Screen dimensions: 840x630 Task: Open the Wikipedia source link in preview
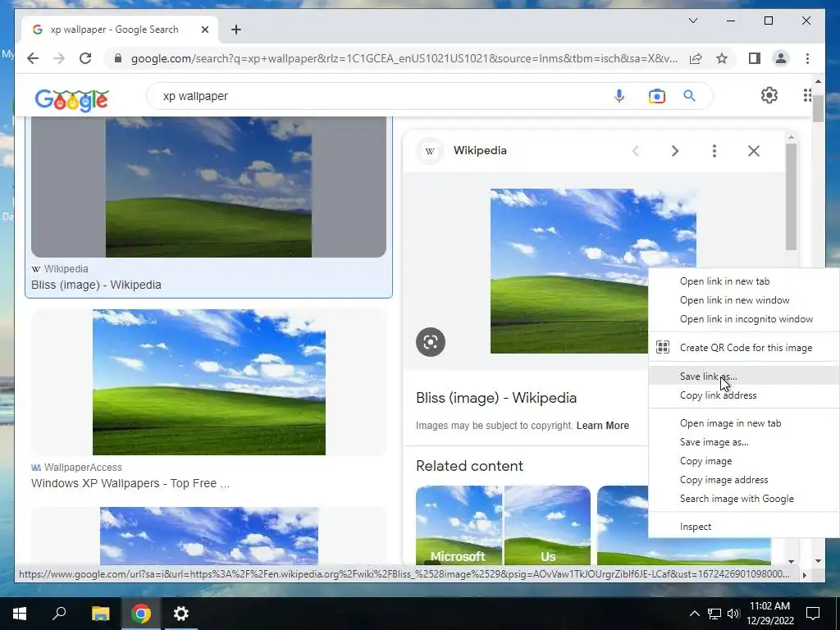[x=480, y=151]
